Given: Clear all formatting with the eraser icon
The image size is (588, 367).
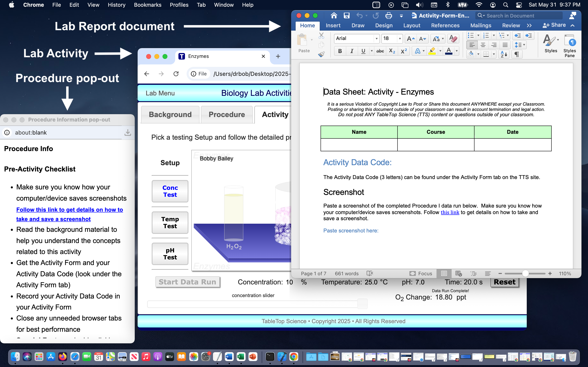Looking at the screenshot, I should pyautogui.click(x=453, y=38).
